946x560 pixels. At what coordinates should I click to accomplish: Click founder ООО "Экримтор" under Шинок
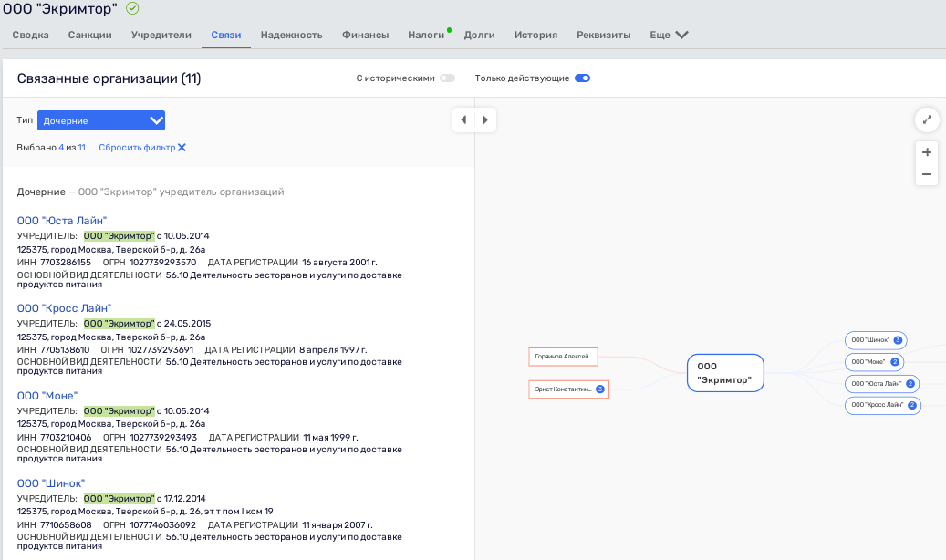(x=119, y=499)
